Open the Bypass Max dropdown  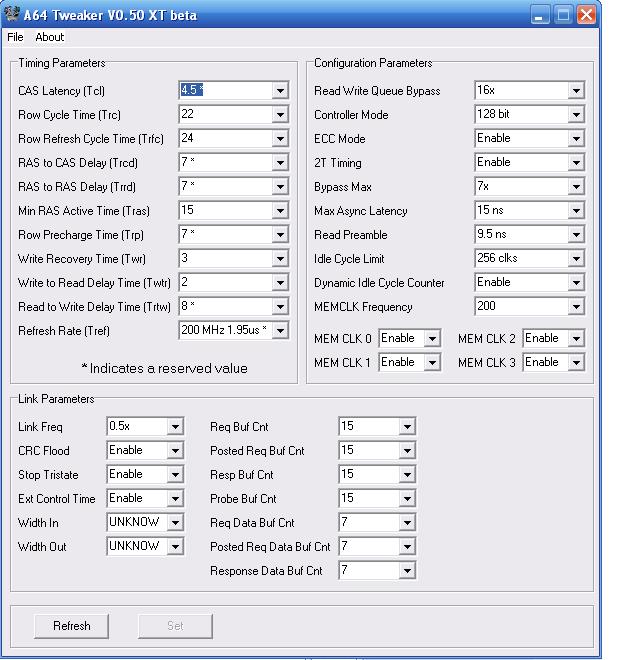576,186
